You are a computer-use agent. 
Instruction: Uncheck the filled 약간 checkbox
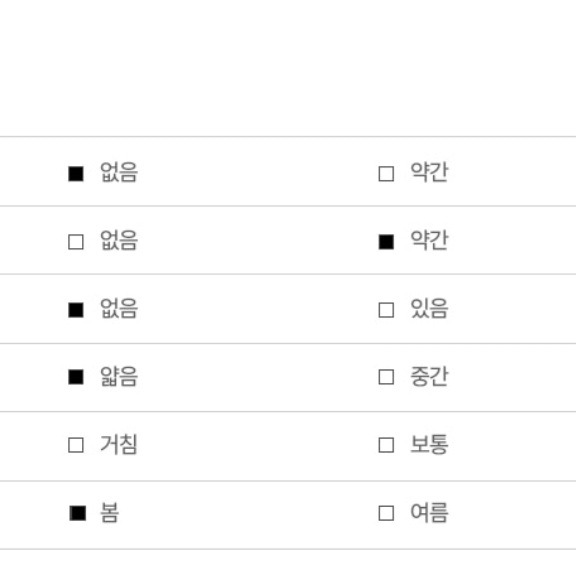pos(386,242)
